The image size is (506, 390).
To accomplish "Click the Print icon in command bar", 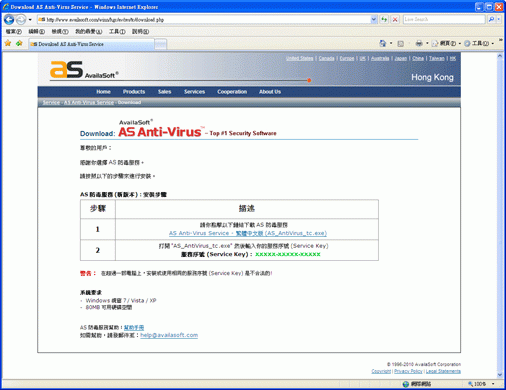I will click(419, 43).
